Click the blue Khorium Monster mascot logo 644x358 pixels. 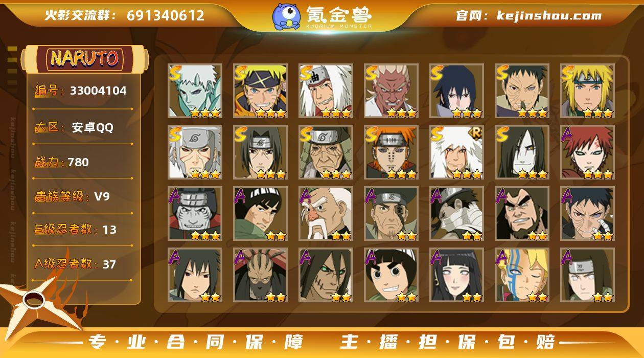286,16
